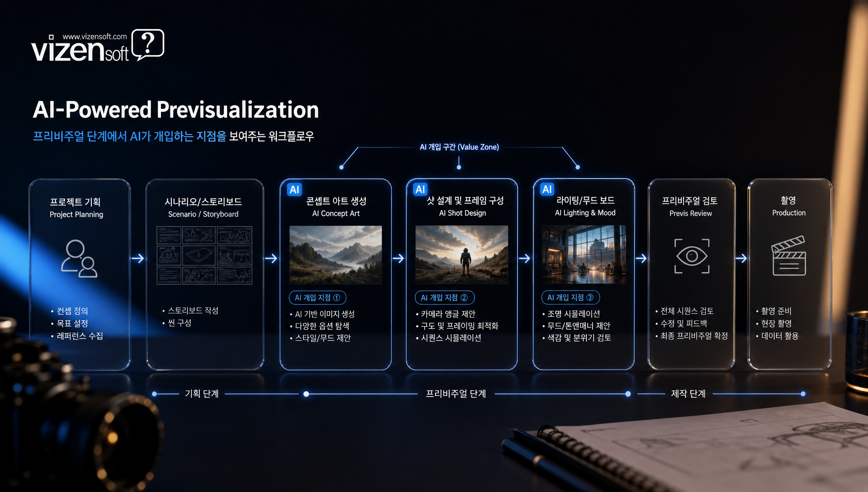Click the AI badge on Lighting & Mood card
Viewport: 868px width, 492px height.
point(547,189)
